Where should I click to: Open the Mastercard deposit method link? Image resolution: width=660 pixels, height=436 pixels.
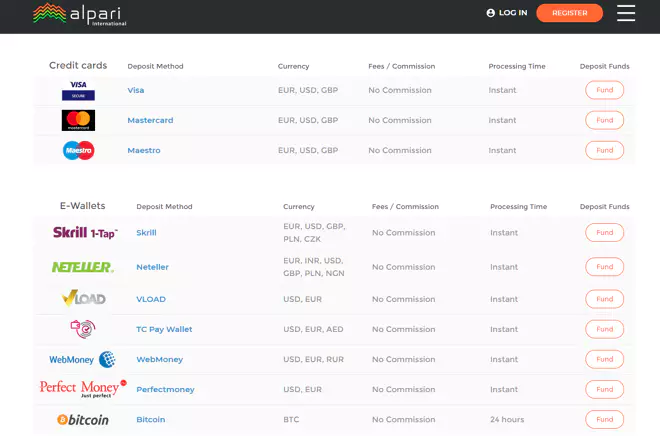(150, 120)
